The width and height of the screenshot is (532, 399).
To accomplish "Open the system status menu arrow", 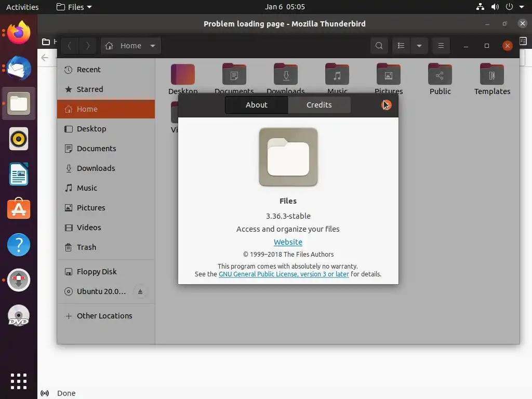I will point(522,7).
